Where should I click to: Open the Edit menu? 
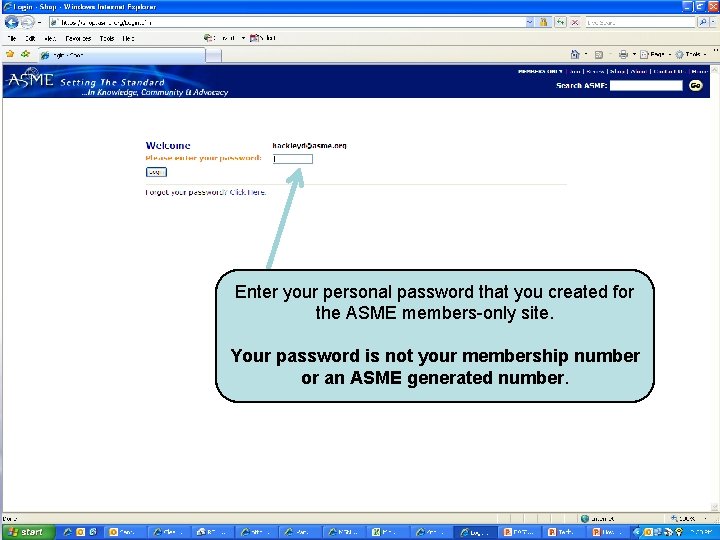tap(30, 39)
